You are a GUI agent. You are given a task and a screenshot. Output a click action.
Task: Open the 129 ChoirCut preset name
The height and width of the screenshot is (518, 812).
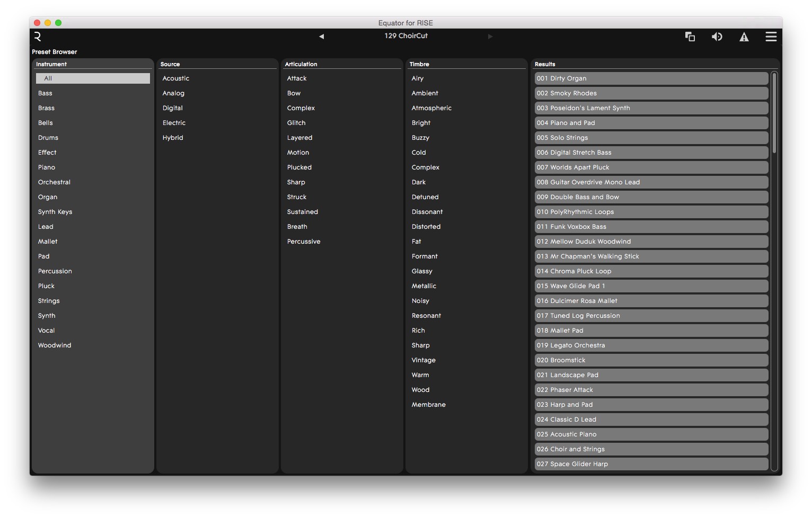point(406,36)
